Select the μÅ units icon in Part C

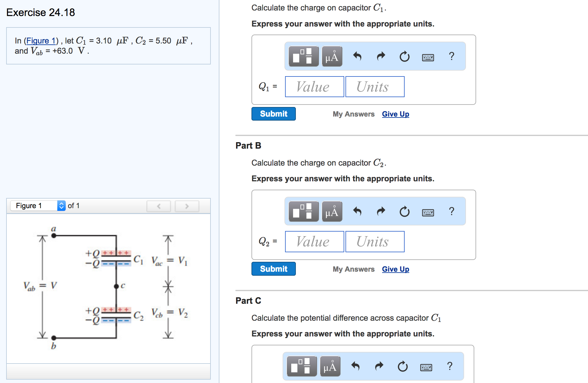(x=330, y=366)
